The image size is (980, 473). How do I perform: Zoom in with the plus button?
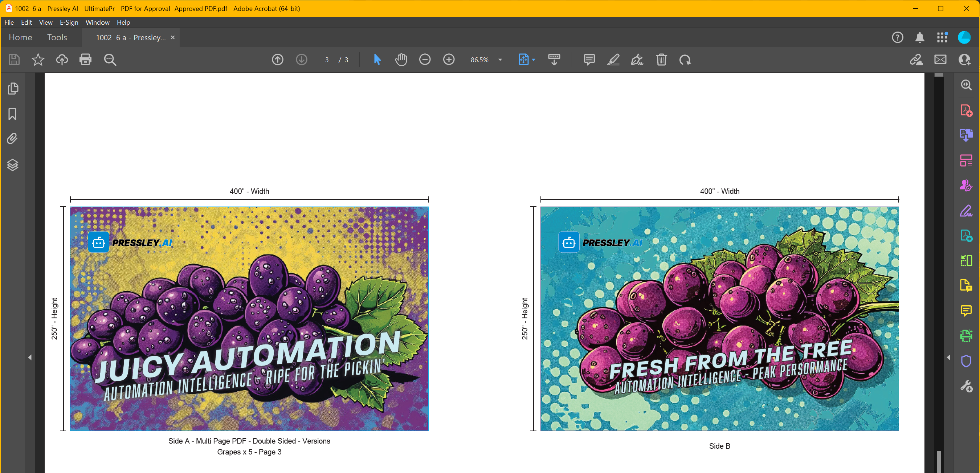coord(449,60)
